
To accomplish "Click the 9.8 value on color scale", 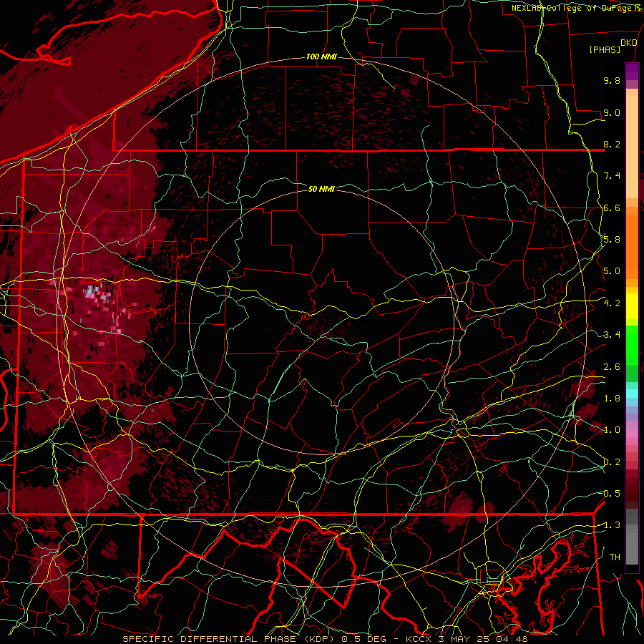I will 612,80.
